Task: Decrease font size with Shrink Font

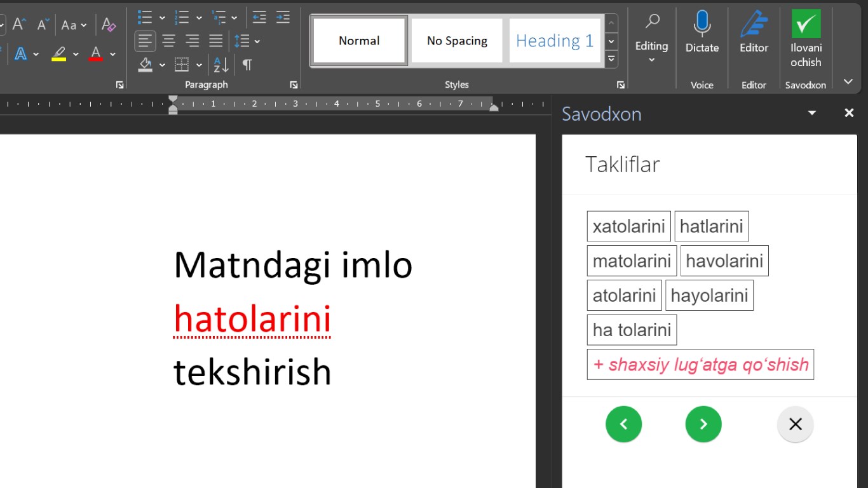Action: [x=43, y=25]
